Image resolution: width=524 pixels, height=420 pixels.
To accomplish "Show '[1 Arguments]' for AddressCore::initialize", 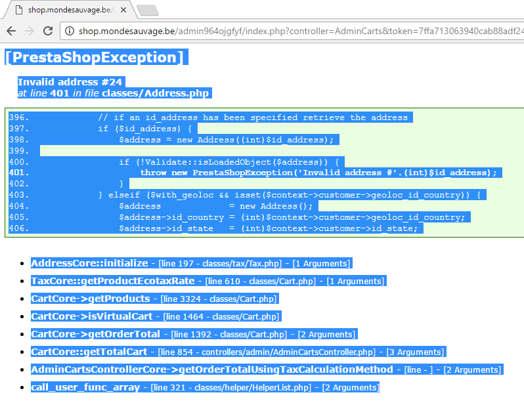I will (321, 263).
